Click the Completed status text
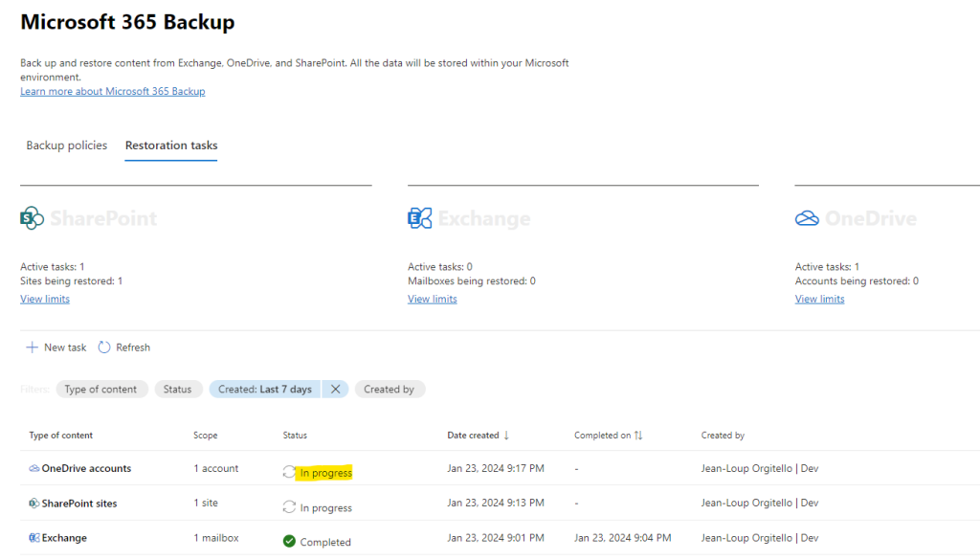Screen dimensions: 980x560 click(325, 542)
